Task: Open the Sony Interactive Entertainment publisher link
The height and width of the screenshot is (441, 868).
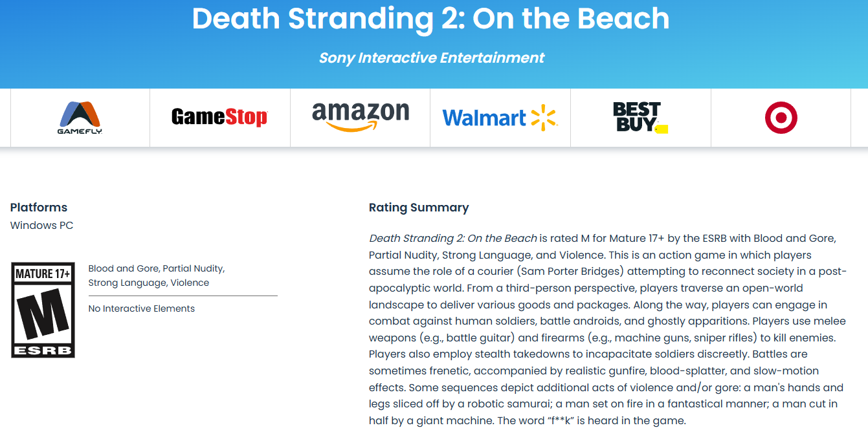Action: coord(430,58)
